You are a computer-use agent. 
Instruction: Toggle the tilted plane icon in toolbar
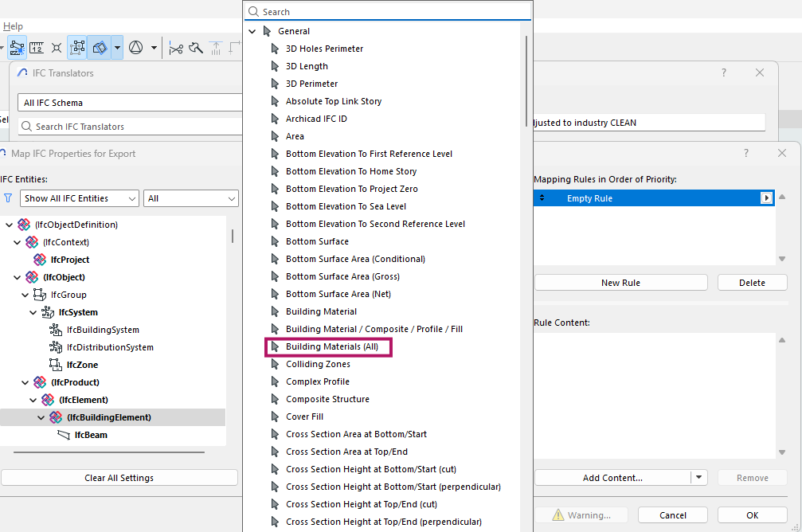click(100, 48)
